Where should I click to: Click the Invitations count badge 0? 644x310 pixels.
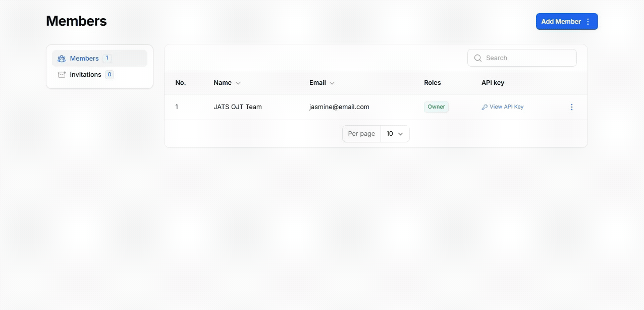pos(110,75)
